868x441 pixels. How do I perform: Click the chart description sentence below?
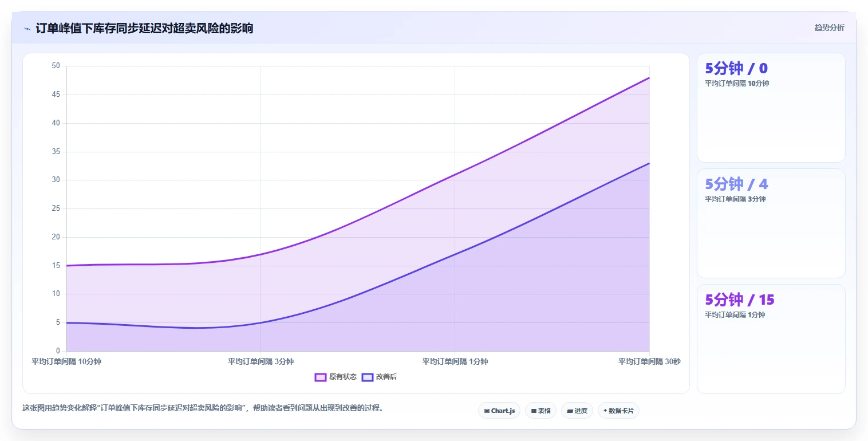point(203,408)
